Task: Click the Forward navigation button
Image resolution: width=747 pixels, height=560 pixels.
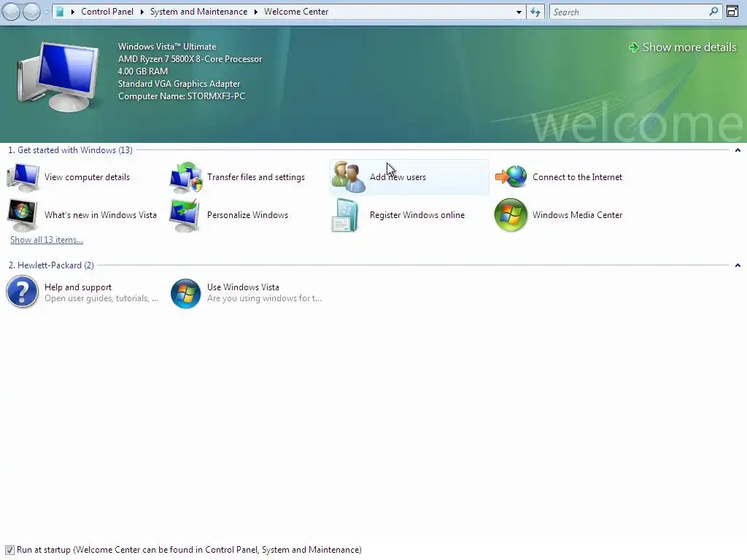Action: click(31, 12)
